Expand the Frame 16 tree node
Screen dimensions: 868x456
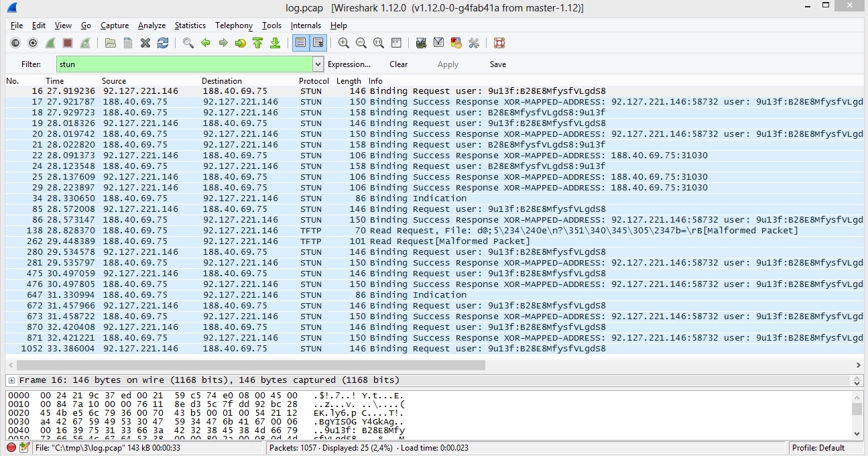pos(11,380)
